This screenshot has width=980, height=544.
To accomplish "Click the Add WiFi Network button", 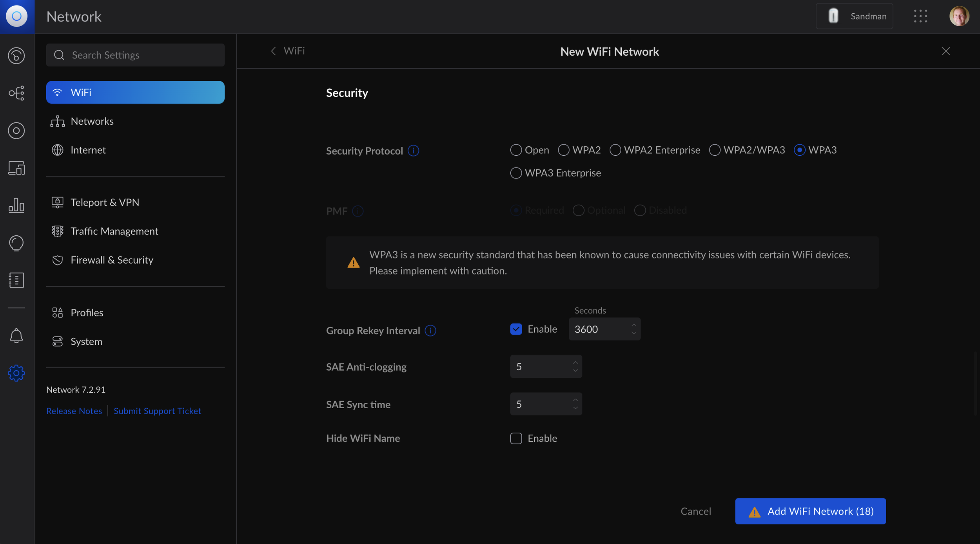I will (810, 511).
